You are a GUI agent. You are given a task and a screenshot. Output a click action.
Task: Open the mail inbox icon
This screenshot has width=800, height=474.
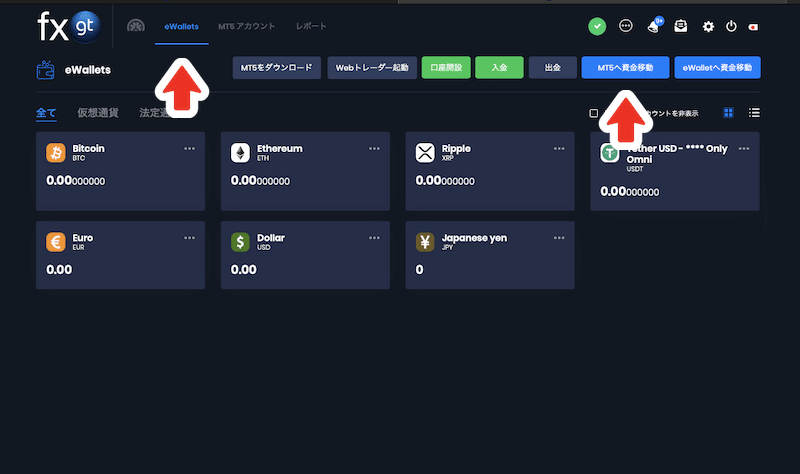pos(681,26)
